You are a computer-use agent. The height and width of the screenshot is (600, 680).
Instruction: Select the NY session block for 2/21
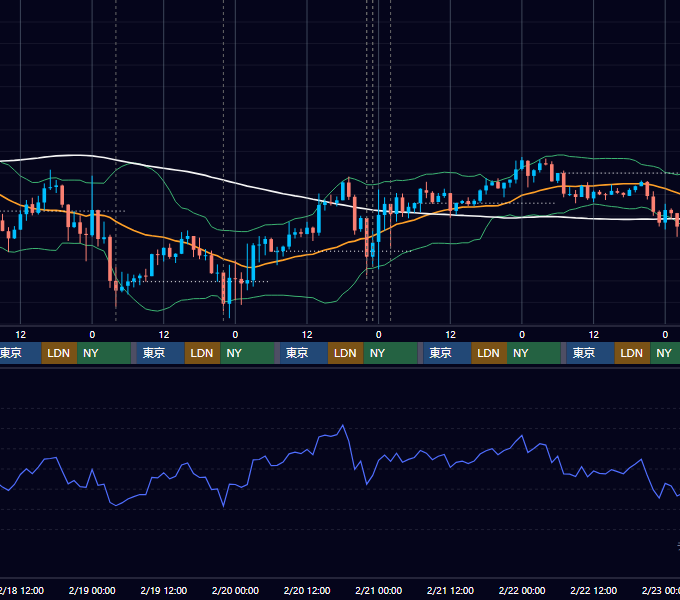(x=534, y=353)
